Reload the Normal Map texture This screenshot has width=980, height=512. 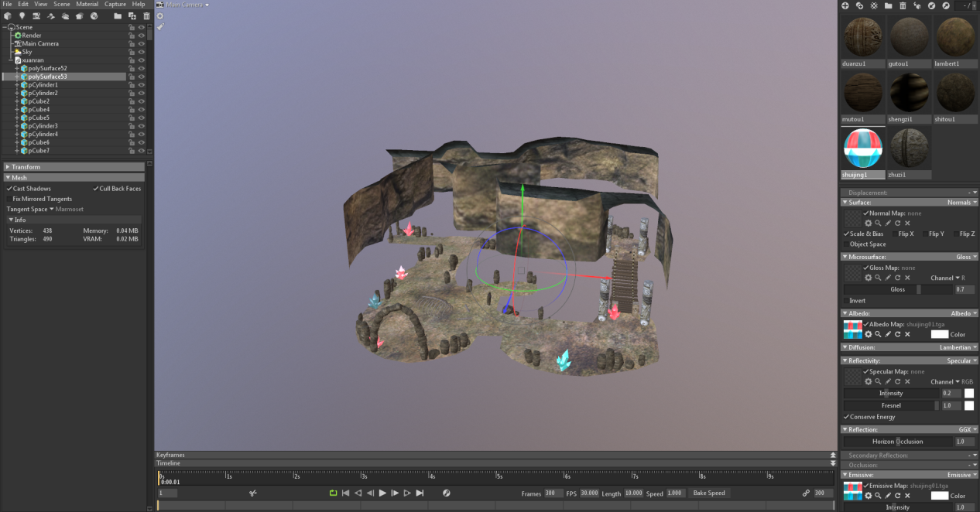click(x=897, y=223)
